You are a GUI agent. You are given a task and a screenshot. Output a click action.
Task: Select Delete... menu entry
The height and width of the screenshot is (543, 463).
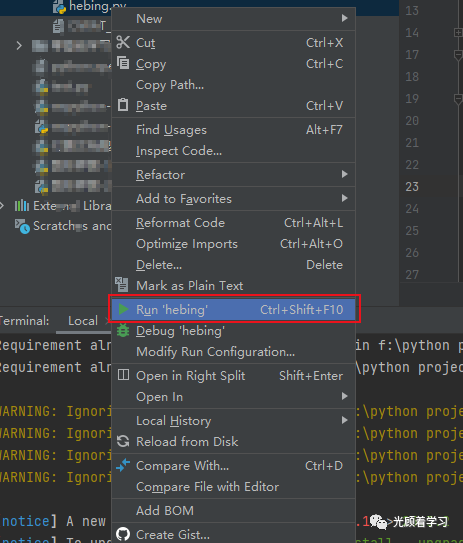click(x=234, y=265)
